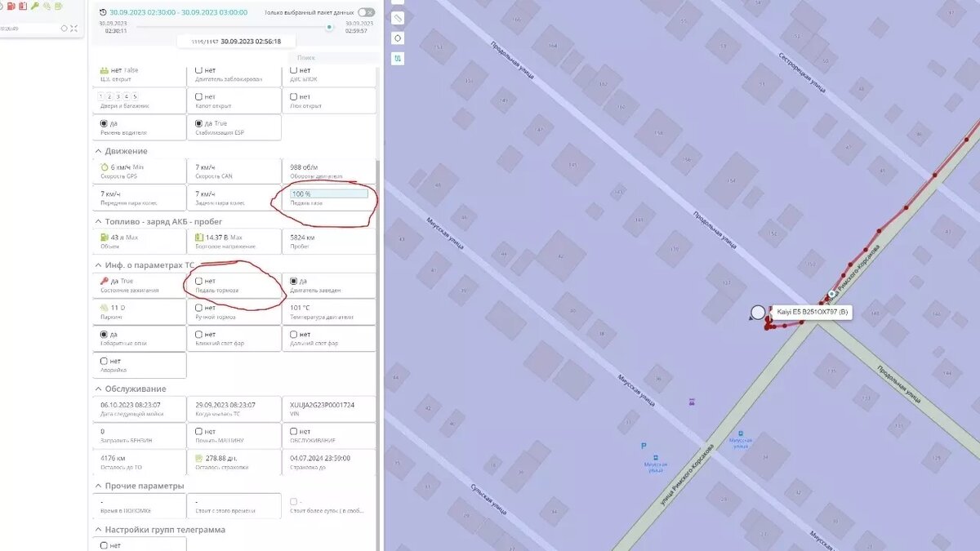Click the green note icon in top toolbar
Image resolution: width=980 pixels, height=551 pixels.
58,6
